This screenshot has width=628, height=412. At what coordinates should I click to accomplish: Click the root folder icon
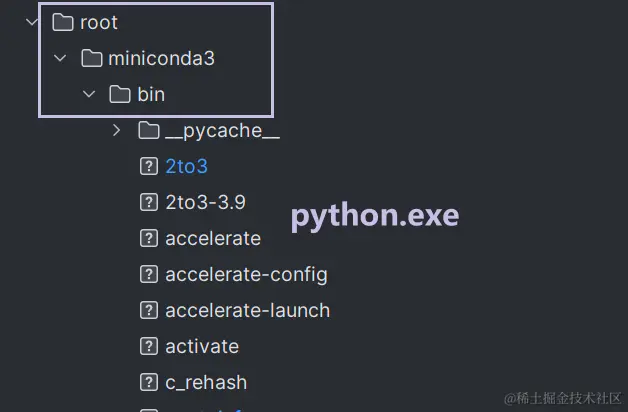coord(63,22)
